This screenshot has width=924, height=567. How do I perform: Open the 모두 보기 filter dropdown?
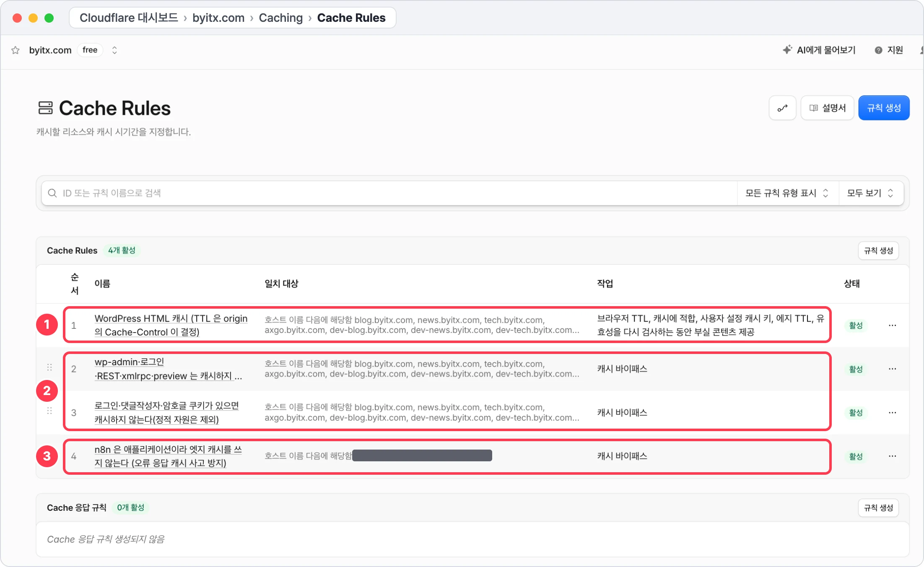pos(871,193)
